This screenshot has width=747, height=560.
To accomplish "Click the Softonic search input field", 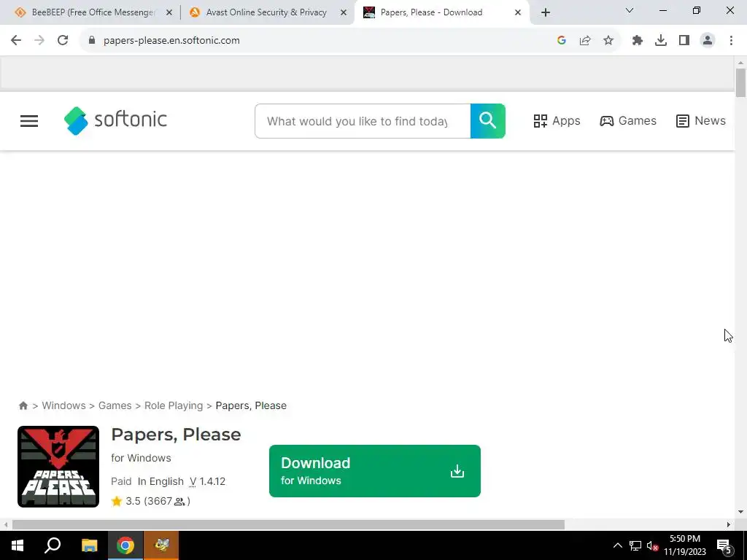I will tap(363, 121).
